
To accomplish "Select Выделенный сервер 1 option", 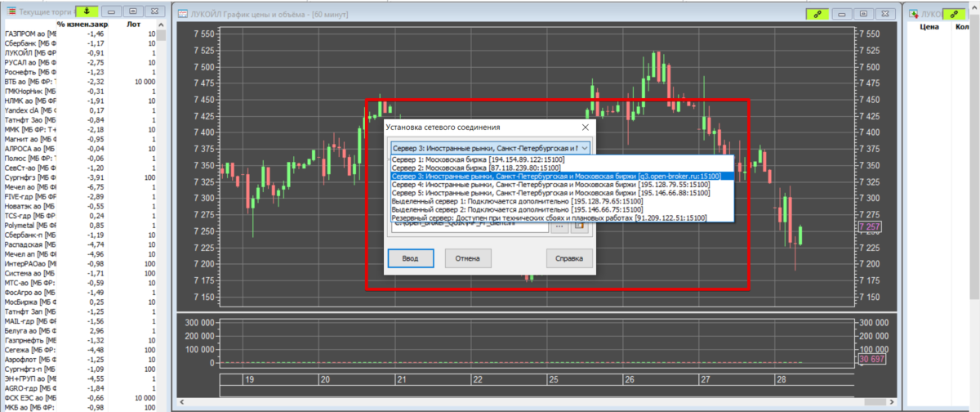I will tap(563, 201).
